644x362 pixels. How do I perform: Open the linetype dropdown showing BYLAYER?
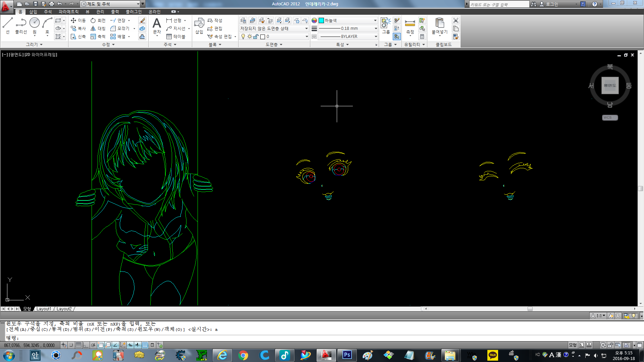click(x=348, y=37)
